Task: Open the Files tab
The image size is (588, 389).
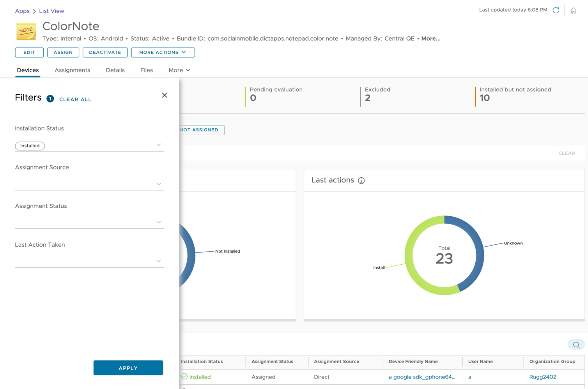Action: (147, 70)
